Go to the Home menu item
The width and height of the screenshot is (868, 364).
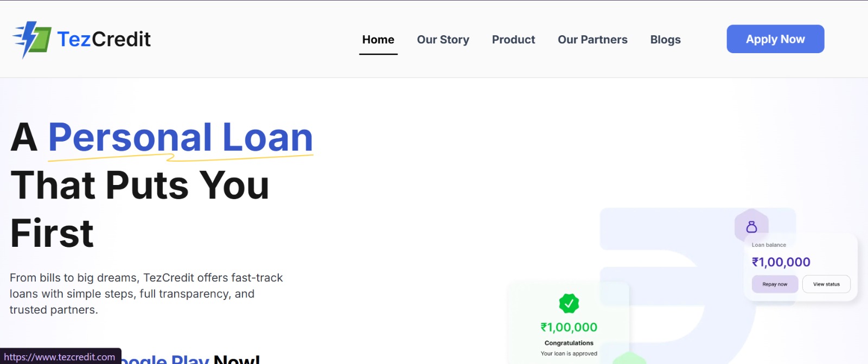pos(378,40)
